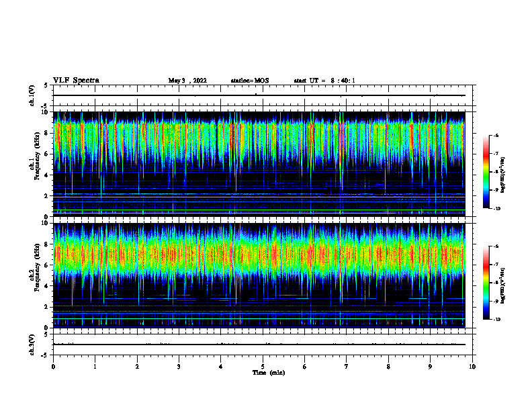
Task: Click the time axis tick label "10"
Action: 472,367
